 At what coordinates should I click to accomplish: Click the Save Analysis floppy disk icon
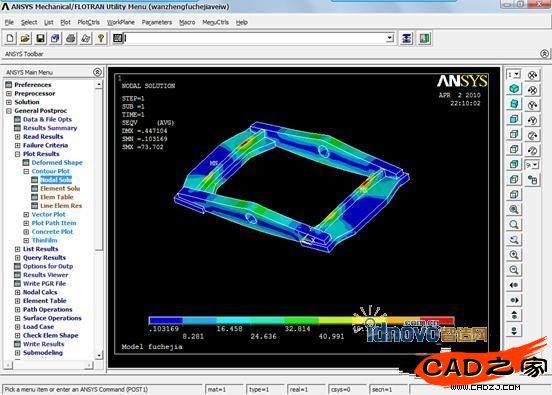pyautogui.click(x=40, y=38)
